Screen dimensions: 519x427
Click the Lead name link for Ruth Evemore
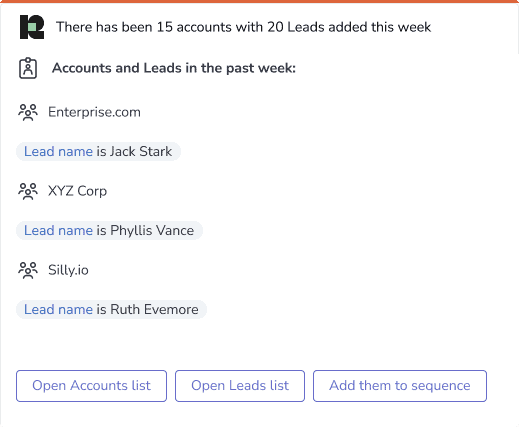[x=58, y=309]
